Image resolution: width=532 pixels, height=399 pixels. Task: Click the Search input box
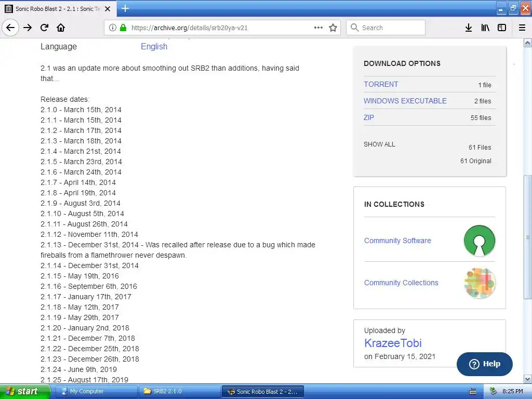386,28
